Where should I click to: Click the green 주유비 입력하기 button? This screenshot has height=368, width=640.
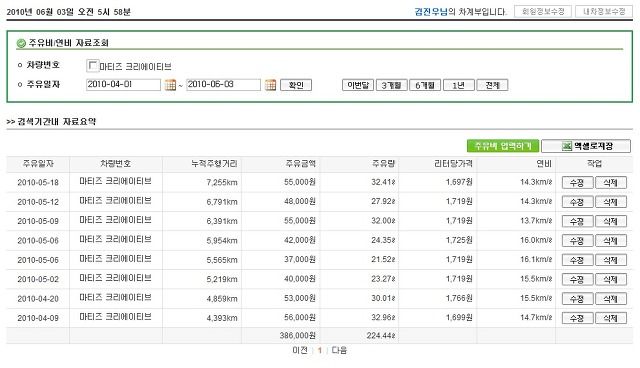503,146
